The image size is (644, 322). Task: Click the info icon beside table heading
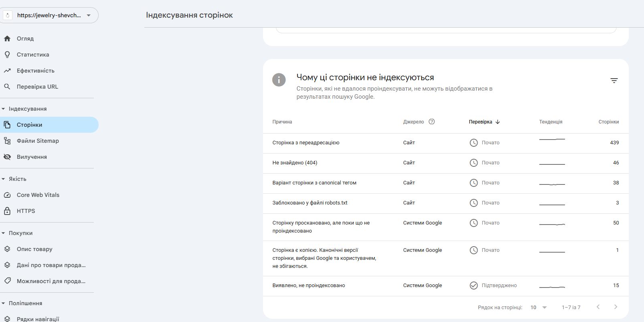pos(279,80)
